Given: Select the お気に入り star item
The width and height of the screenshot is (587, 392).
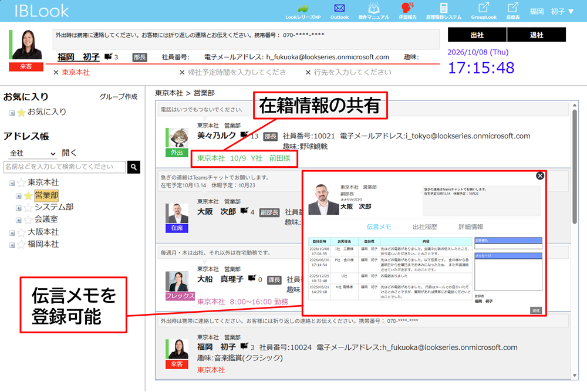Looking at the screenshot, I should (x=21, y=112).
